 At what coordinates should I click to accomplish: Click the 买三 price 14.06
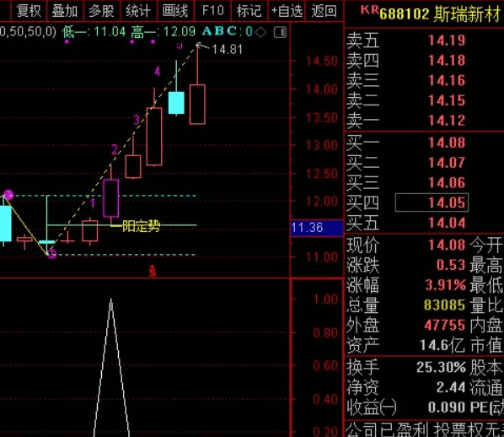click(447, 182)
